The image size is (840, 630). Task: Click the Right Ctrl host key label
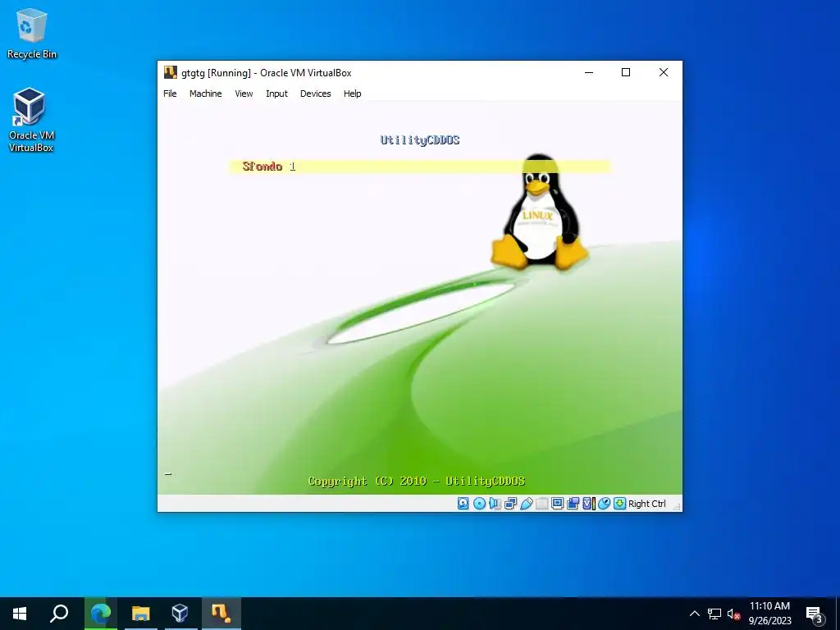tap(646, 504)
